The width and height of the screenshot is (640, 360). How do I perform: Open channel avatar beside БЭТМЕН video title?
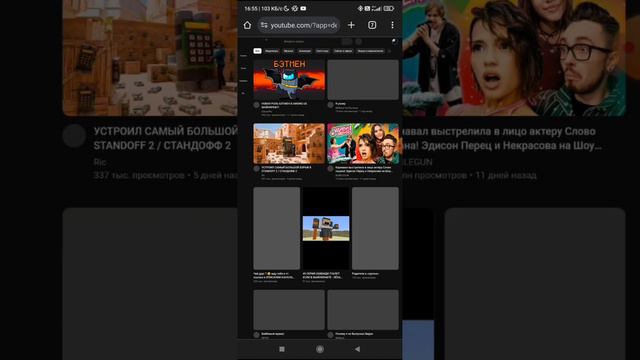click(256, 105)
